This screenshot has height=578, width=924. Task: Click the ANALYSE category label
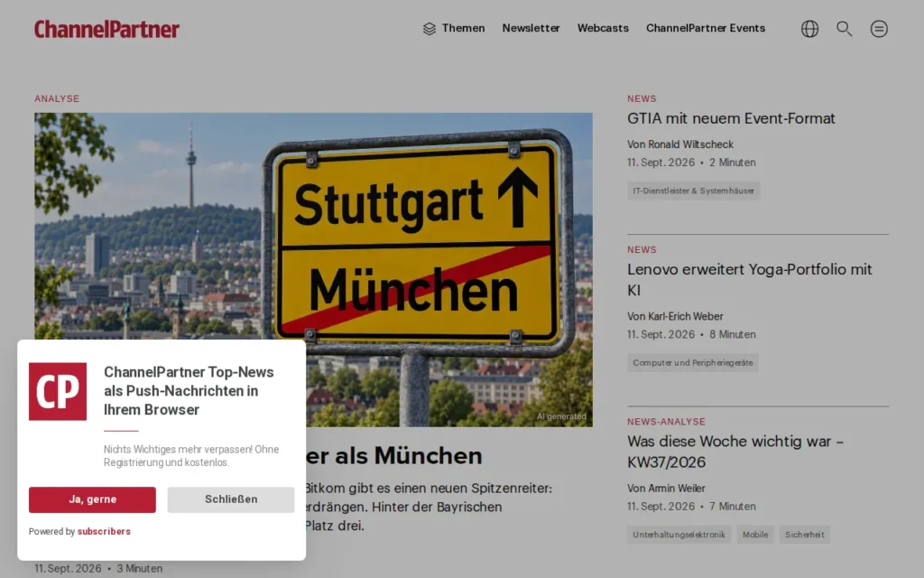(57, 98)
